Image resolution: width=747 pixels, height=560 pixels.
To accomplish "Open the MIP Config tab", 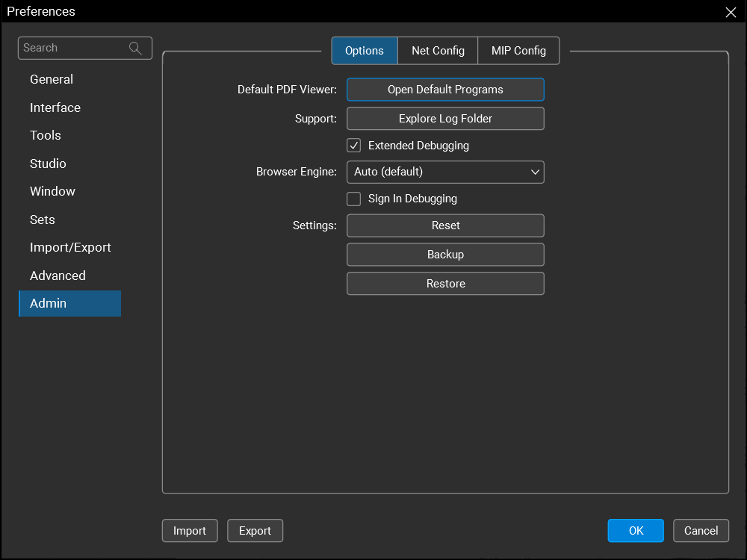I will point(518,51).
